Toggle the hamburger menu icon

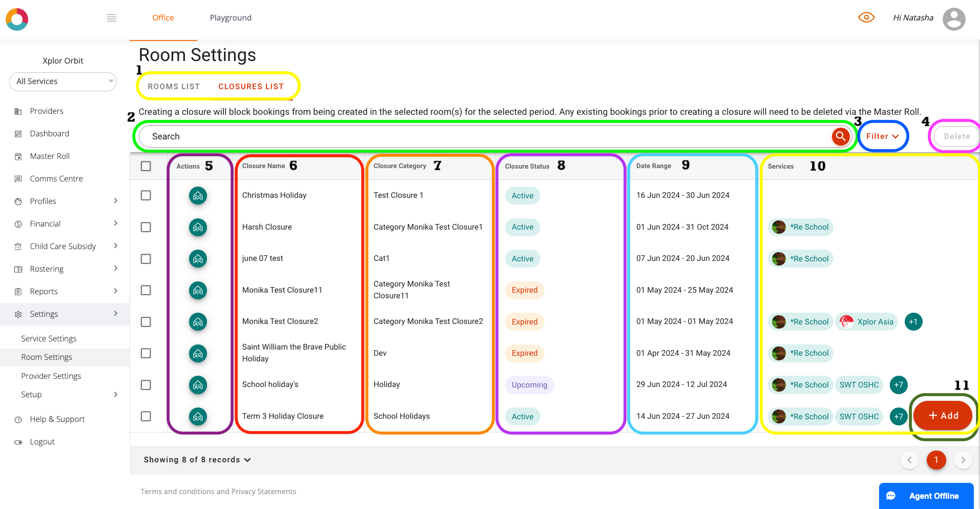112,18
